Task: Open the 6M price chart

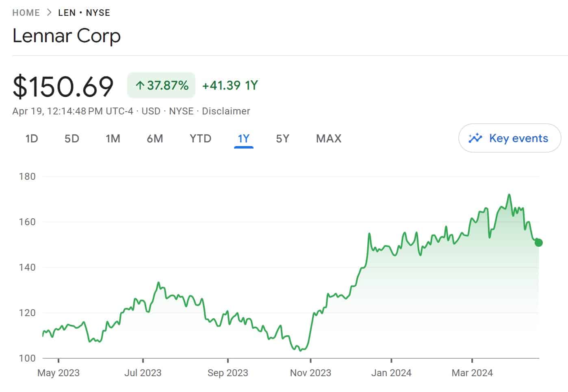Action: click(155, 138)
